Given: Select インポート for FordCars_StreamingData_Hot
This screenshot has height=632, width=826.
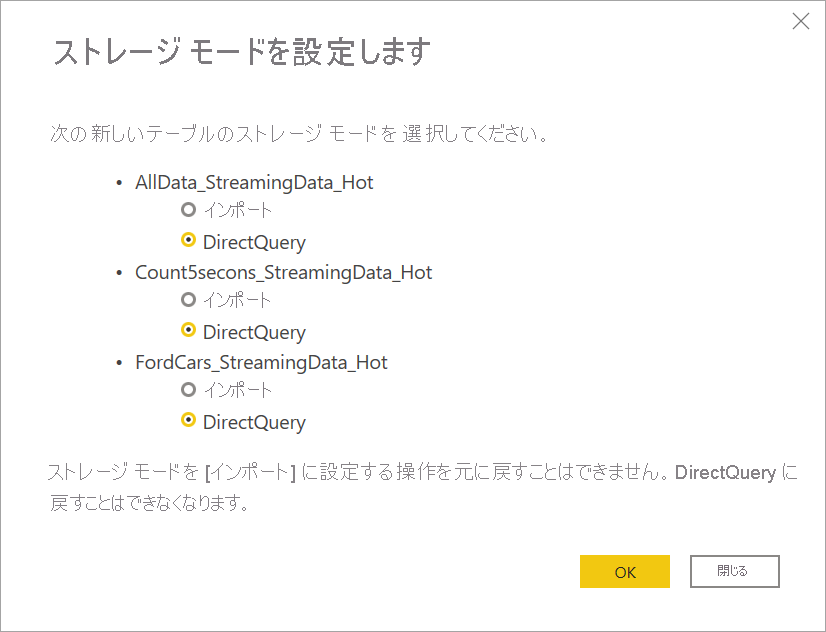Looking at the screenshot, I should tap(187, 390).
